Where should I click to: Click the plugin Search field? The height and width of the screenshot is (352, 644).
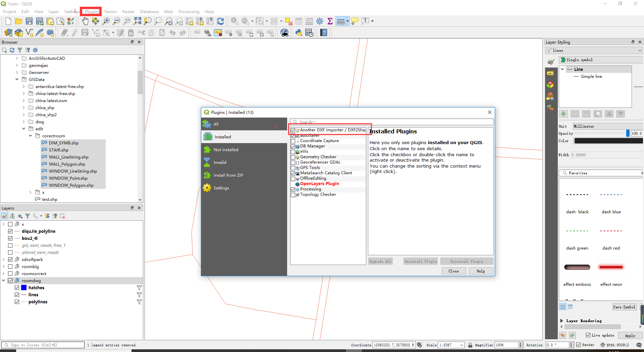click(392, 122)
